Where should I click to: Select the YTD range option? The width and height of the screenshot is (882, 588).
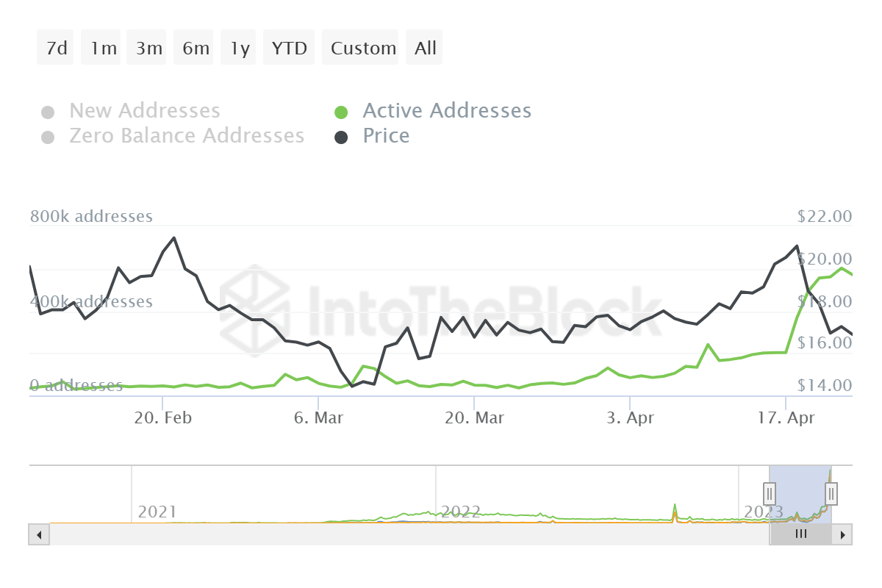click(x=289, y=49)
